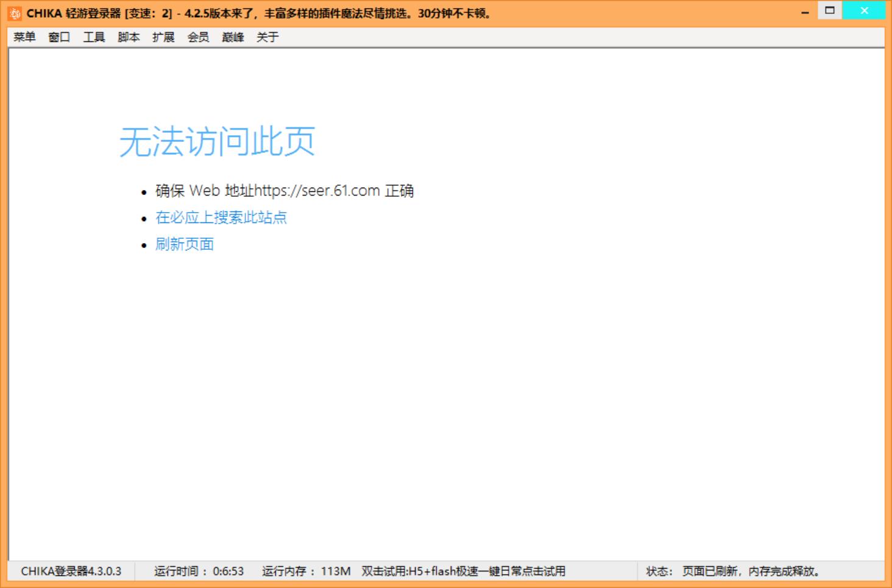Click the 无法访问此页 heading
Viewport: 892px width, 588px height.
coord(217,142)
